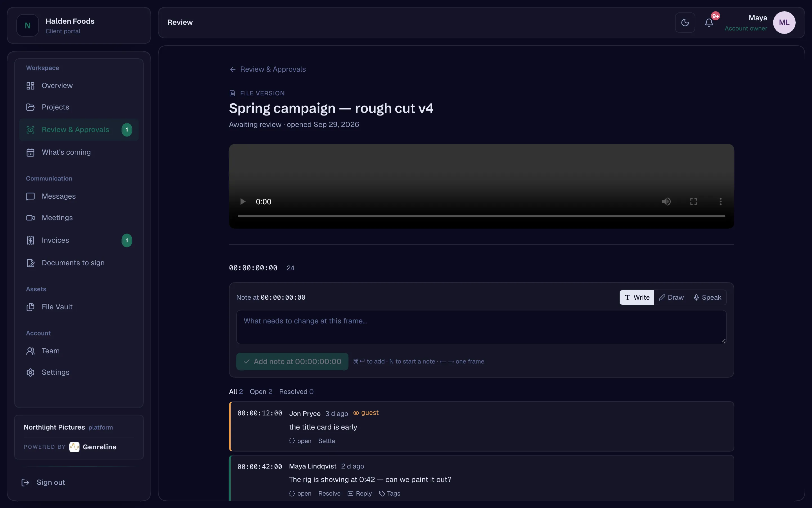Click Reply on Maya Lindqvist's comment
The height and width of the screenshot is (508, 812).
(360, 494)
